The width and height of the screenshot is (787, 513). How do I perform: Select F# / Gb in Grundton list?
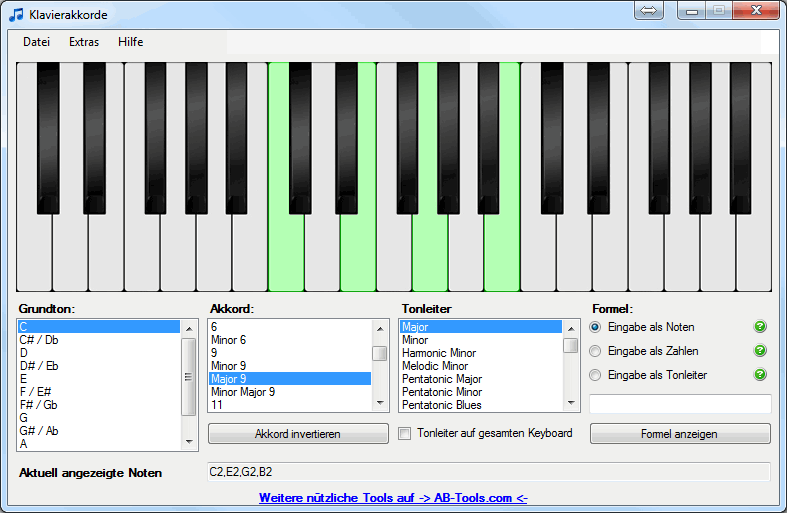coord(99,405)
